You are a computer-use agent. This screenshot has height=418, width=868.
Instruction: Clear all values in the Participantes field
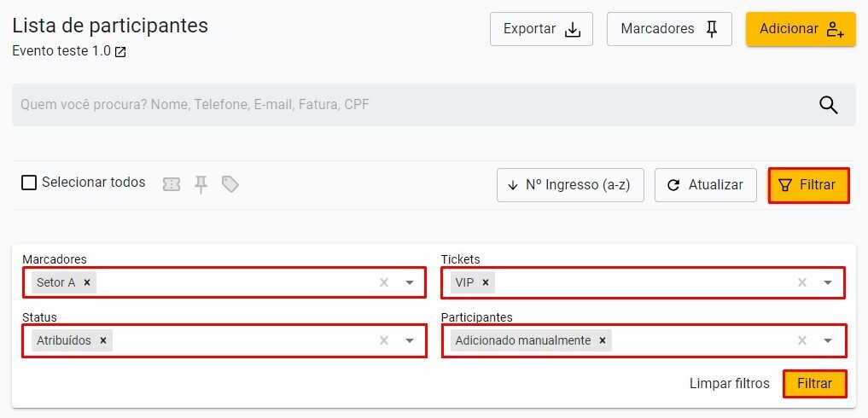click(x=802, y=340)
